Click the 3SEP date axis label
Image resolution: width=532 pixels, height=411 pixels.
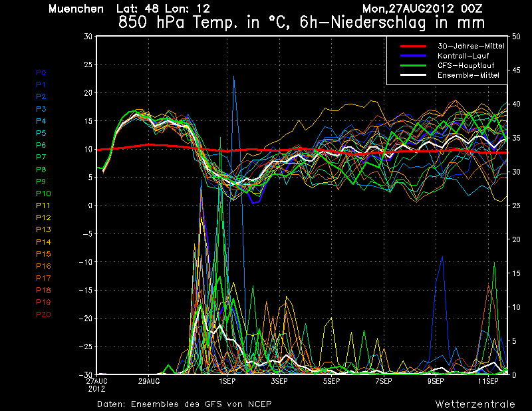pyautogui.click(x=279, y=382)
